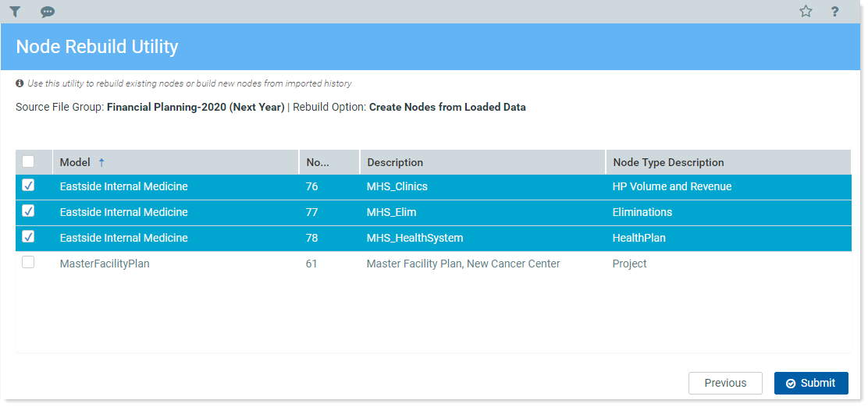Click the Model column sort arrow
The image size is (868, 407).
[101, 163]
